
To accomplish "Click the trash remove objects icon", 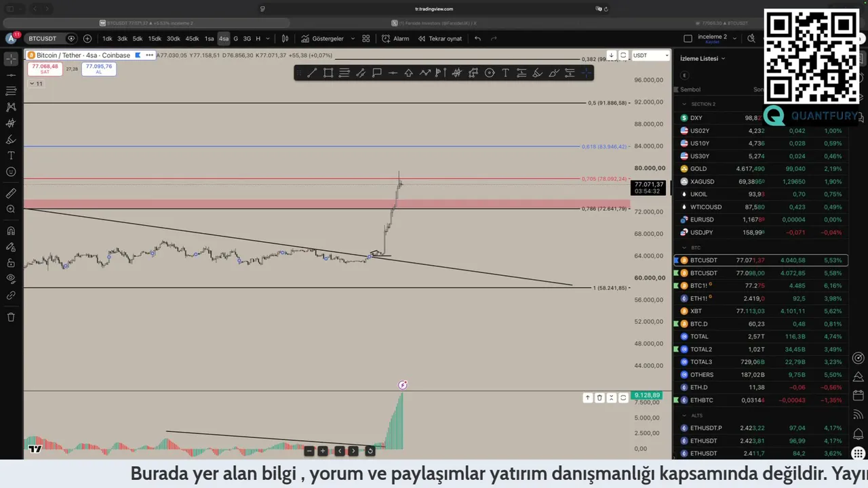I will point(11,317).
